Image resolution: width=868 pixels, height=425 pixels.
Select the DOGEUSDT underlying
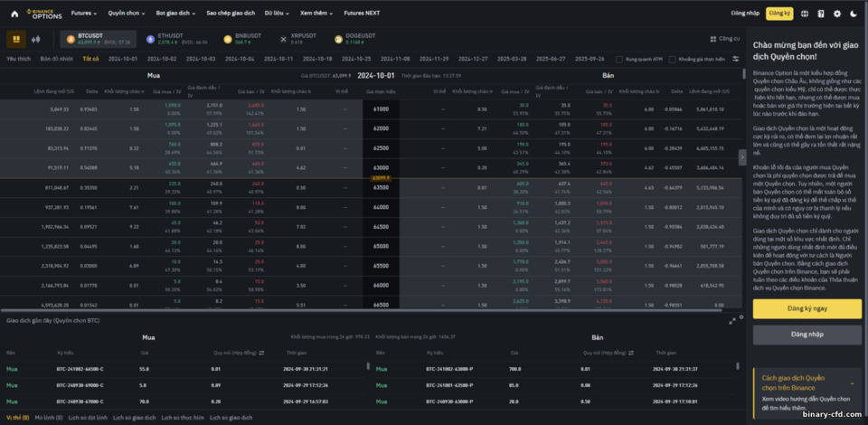tap(355, 39)
